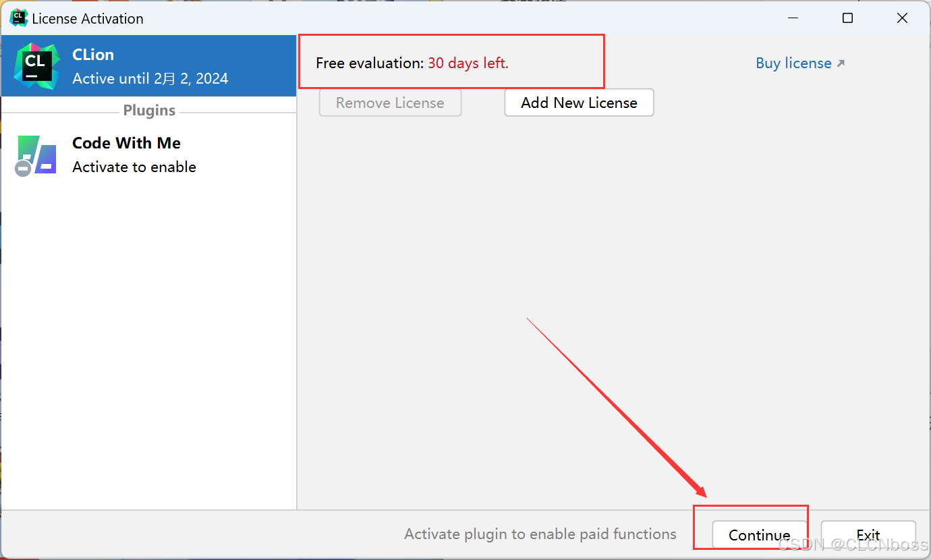Open the Buy license link
This screenshot has height=560, width=931.
[800, 63]
